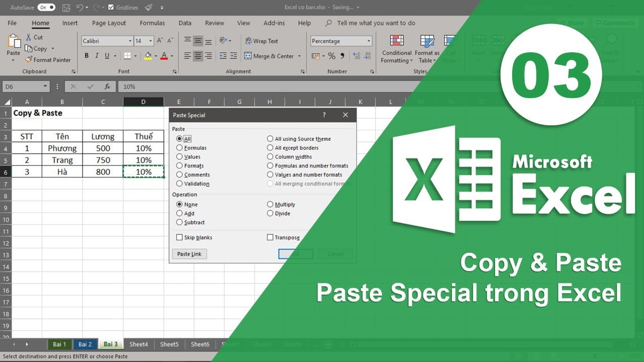Click the Undo arrow icon
Image resolution: width=644 pixels, height=362 pixels.
click(79, 8)
